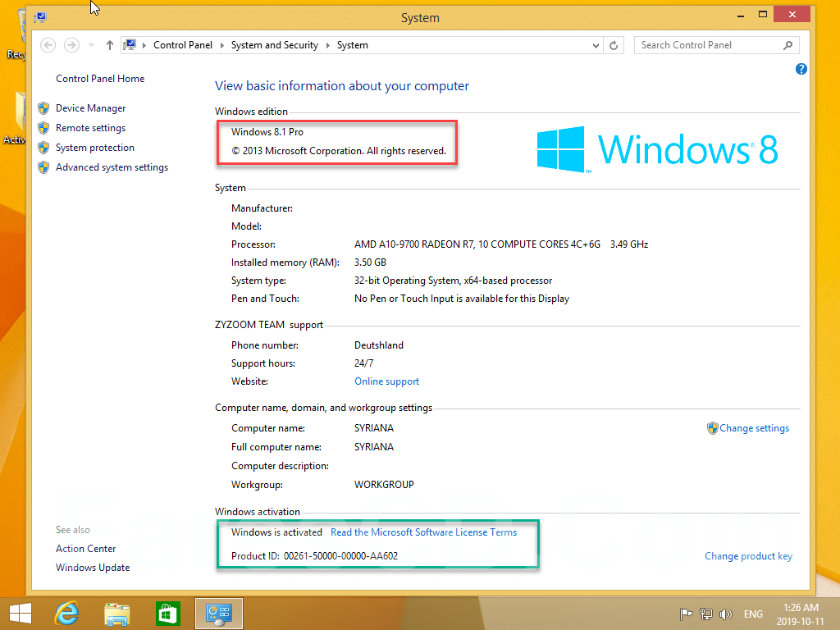Open Advanced system settings
This screenshot has height=630, width=840.
[x=112, y=167]
